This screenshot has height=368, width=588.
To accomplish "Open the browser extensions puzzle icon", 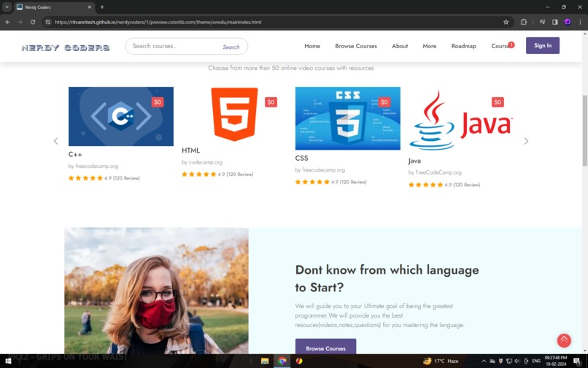I will click(524, 22).
